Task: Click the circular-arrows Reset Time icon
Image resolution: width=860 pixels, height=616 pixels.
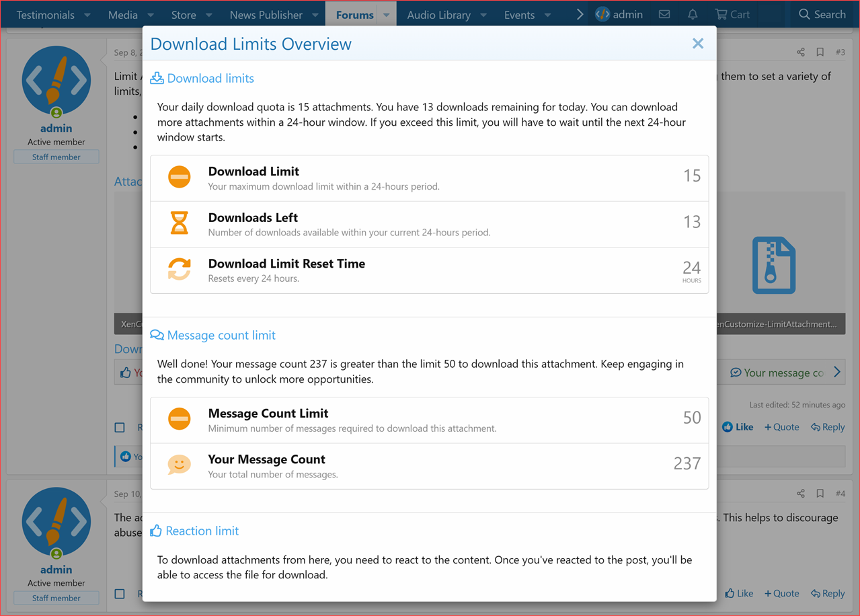Action: 179,269
